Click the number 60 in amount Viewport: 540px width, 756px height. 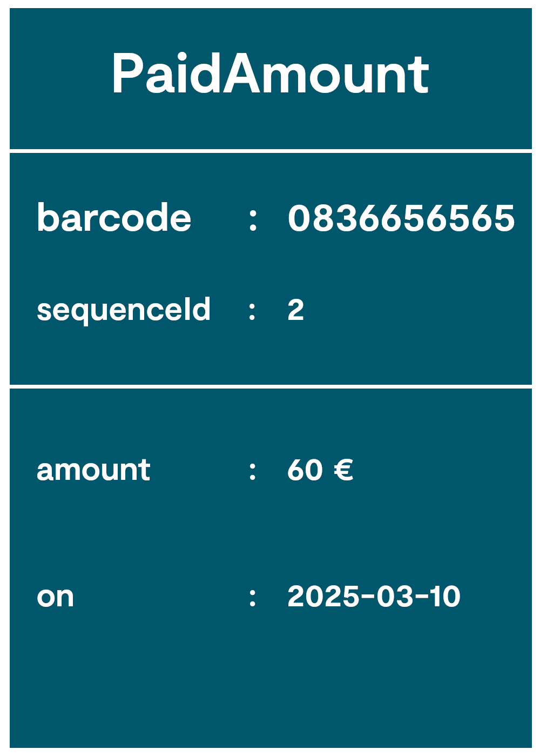coord(305,470)
